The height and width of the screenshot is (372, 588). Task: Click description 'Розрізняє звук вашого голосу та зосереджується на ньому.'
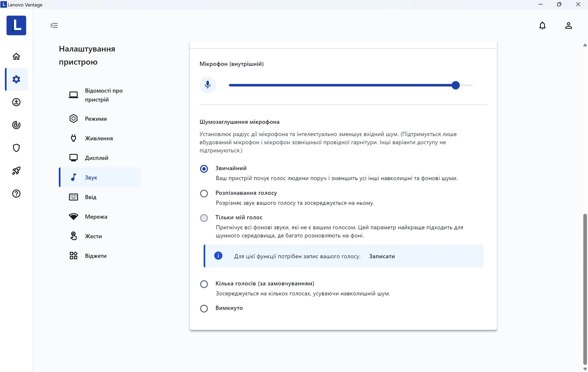(x=295, y=203)
